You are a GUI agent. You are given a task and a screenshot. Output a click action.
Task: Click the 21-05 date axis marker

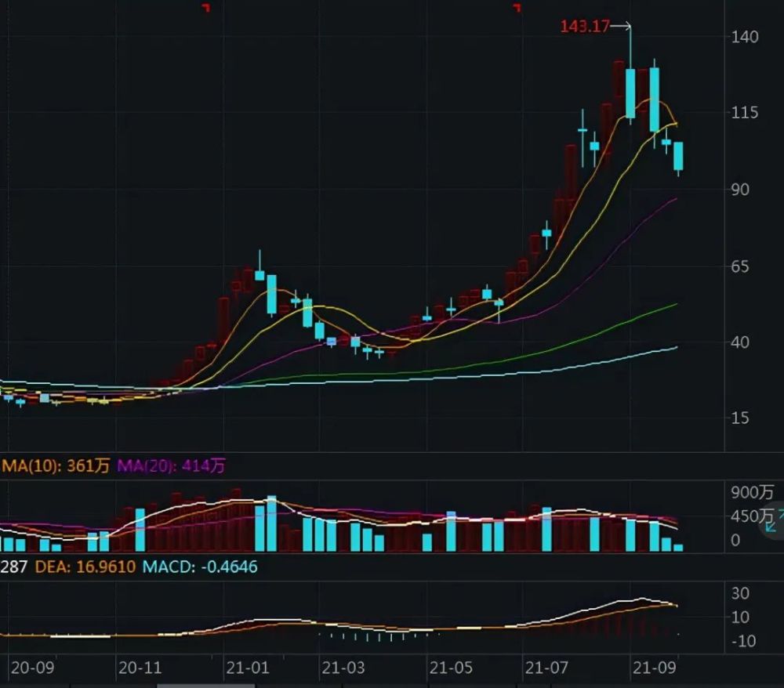[451, 668]
